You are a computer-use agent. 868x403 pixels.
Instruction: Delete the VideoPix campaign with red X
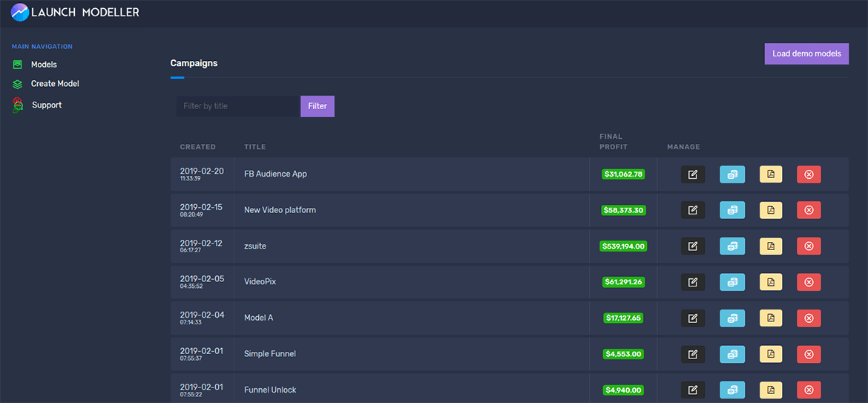click(x=809, y=282)
